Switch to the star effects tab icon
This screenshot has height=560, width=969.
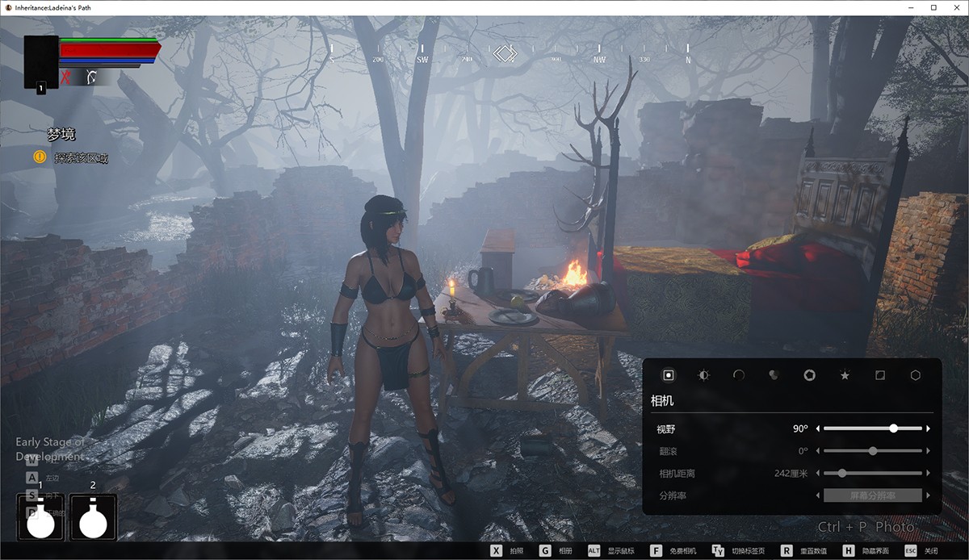click(x=845, y=375)
